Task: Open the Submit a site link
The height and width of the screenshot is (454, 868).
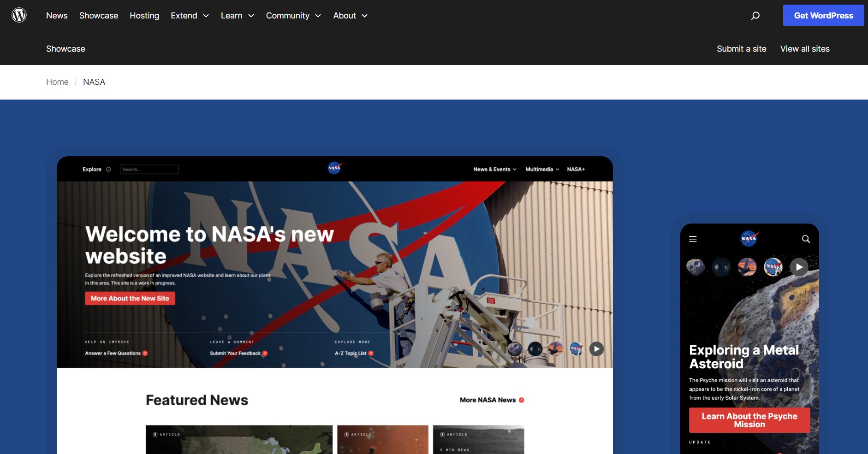Action: (x=741, y=49)
